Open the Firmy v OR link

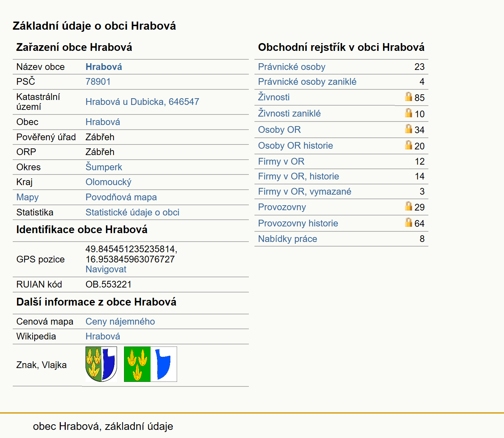pyautogui.click(x=281, y=161)
